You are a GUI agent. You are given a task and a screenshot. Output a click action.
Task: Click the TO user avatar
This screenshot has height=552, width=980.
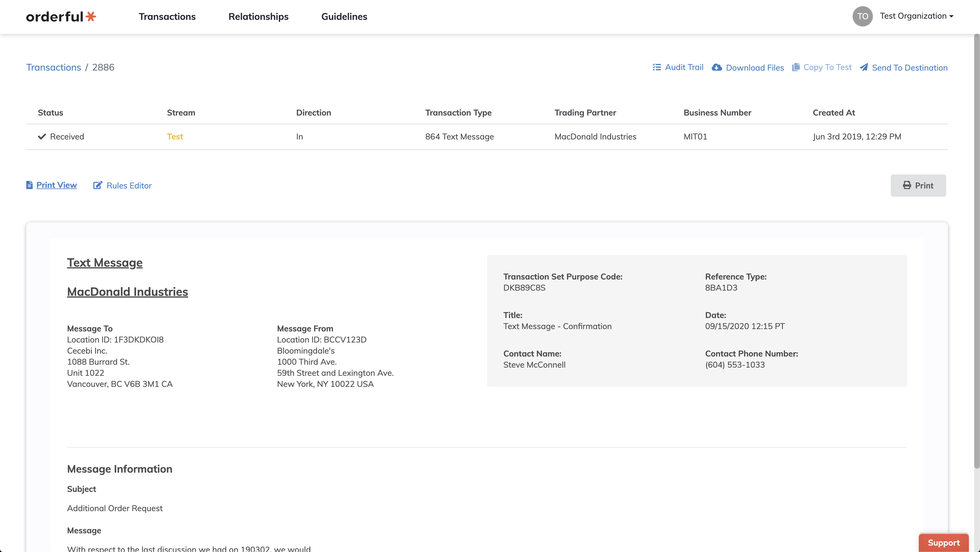(862, 16)
